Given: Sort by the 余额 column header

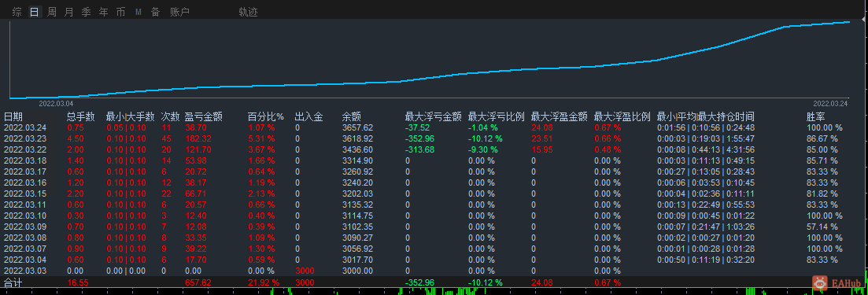Looking at the screenshot, I should (352, 116).
